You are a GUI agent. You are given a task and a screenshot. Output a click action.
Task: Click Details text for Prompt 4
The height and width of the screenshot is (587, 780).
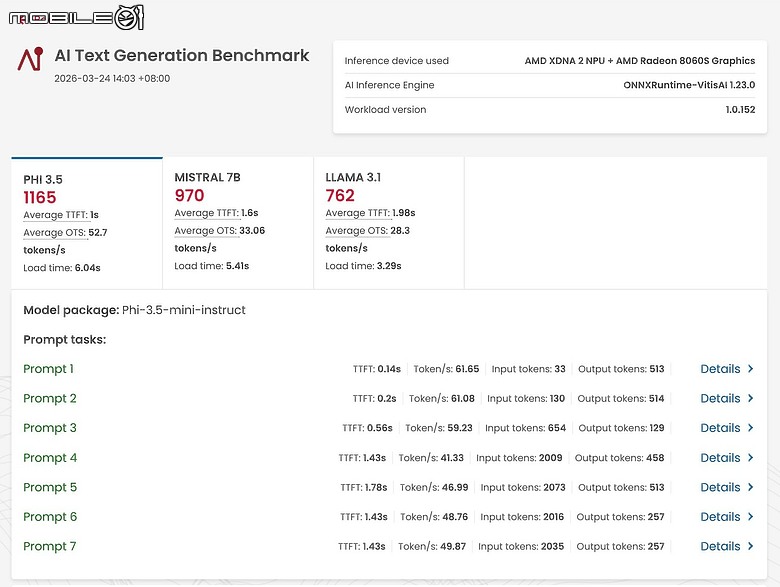tap(720, 458)
